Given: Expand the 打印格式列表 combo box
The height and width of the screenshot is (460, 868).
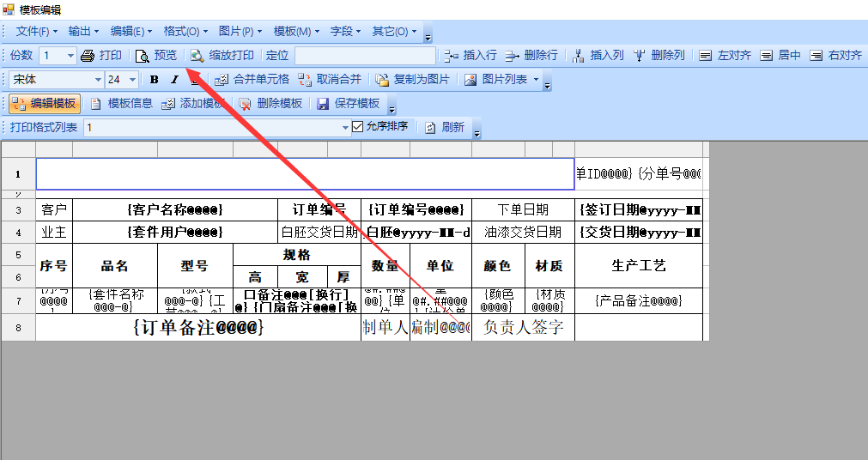Looking at the screenshot, I should tap(346, 128).
